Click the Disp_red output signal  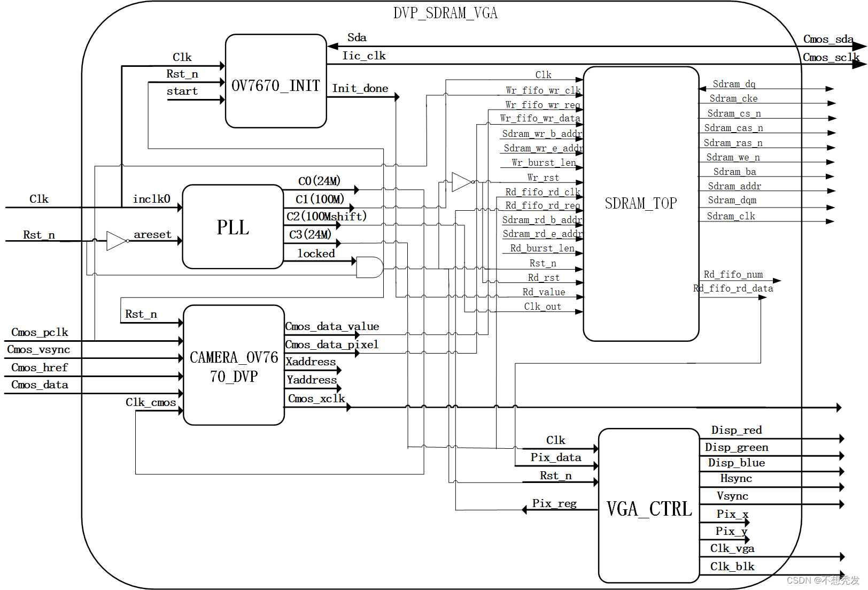736,430
